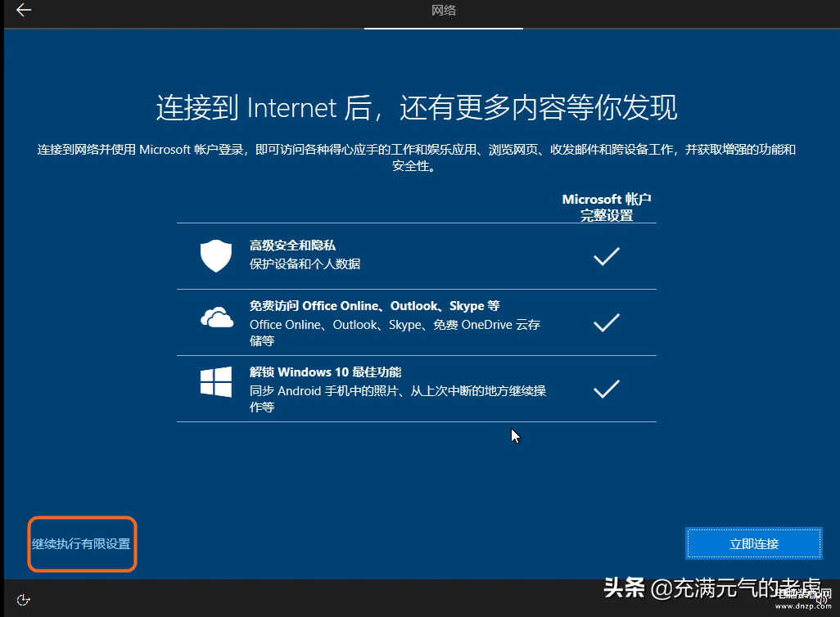
Task: Click the checkmark in the 高级安全和隐私 row
Action: point(607,257)
